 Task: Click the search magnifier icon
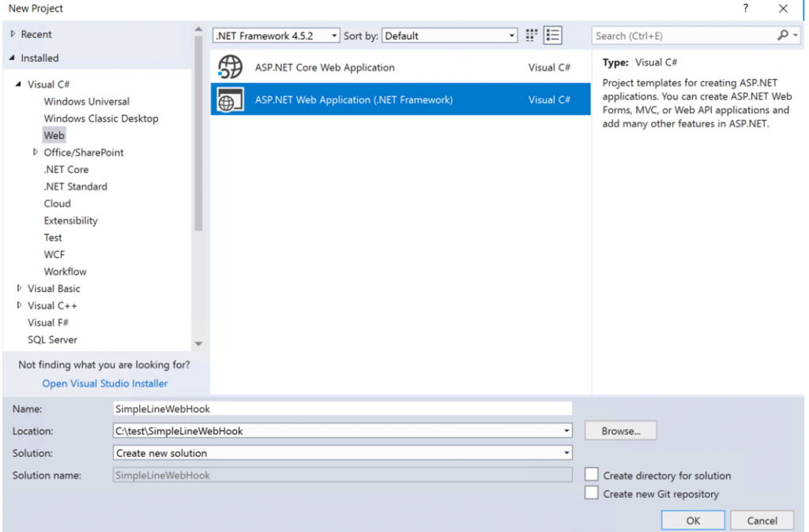pyautogui.click(x=783, y=35)
